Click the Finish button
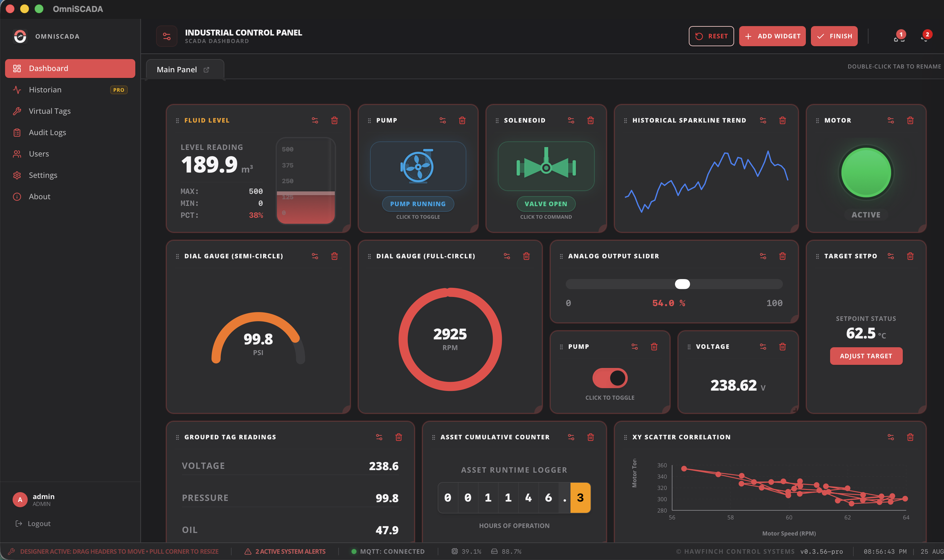The height and width of the screenshot is (560, 944). tap(834, 36)
